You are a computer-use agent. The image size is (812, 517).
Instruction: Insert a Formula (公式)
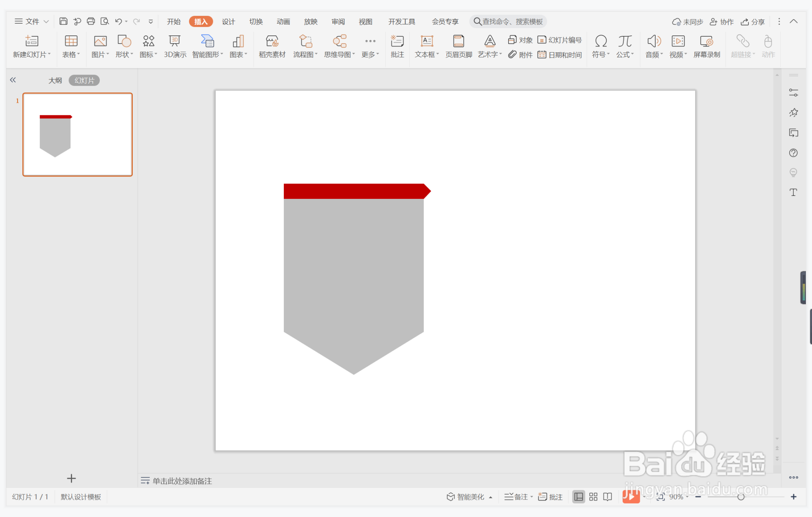click(625, 46)
